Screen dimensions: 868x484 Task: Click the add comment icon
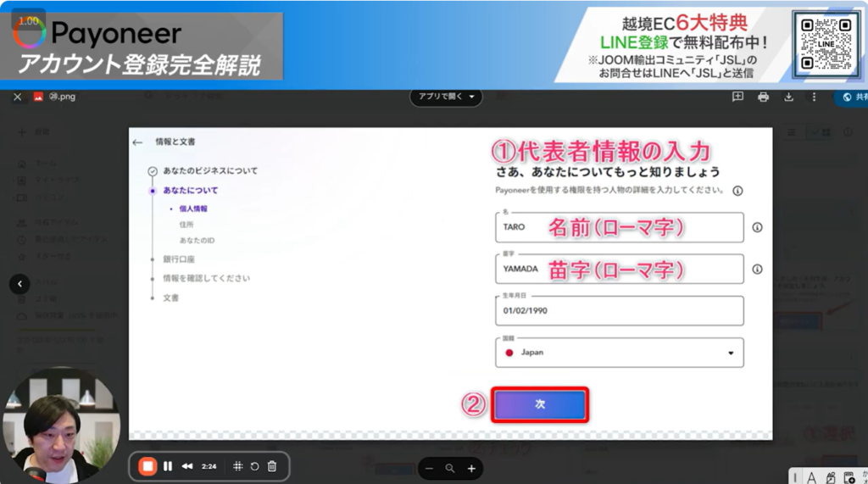pos(737,97)
